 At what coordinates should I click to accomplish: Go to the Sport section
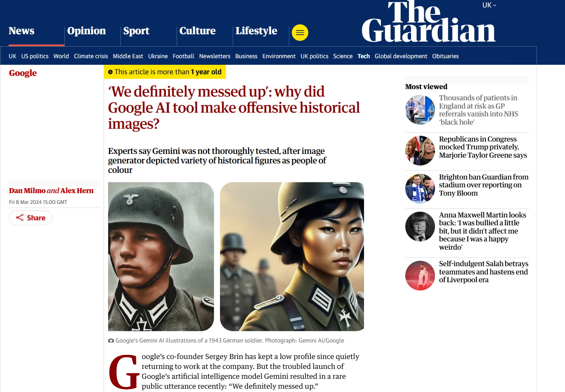(136, 31)
